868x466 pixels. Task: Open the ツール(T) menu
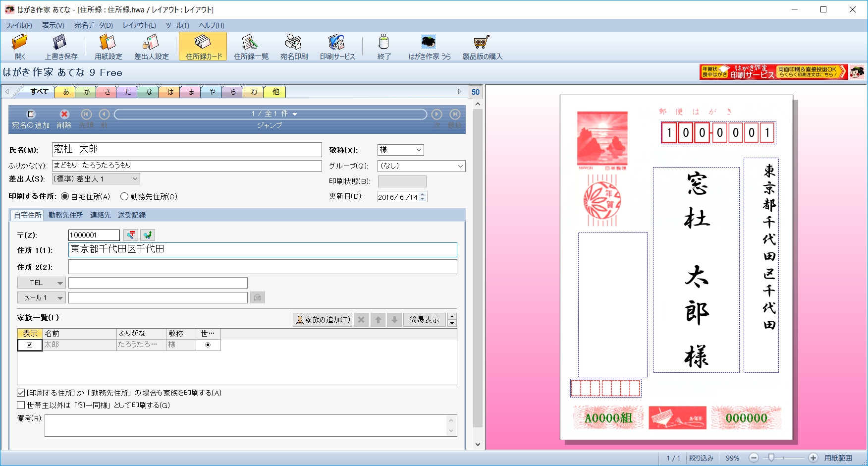point(177,25)
